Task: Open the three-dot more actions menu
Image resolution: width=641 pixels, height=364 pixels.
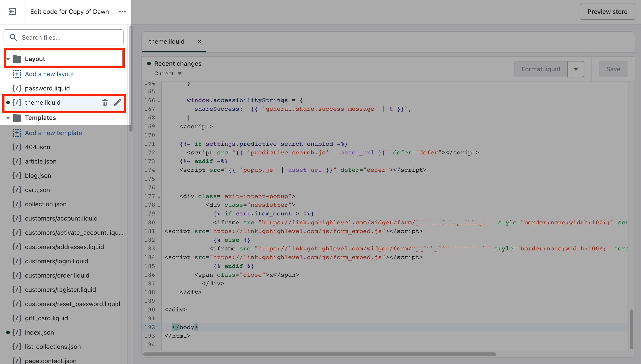Action: (122, 12)
